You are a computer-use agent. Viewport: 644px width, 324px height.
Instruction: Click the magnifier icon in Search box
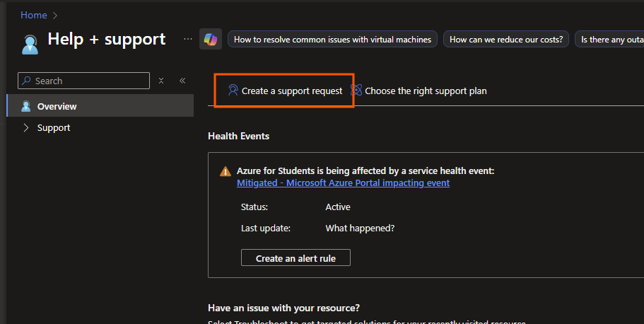[26, 81]
